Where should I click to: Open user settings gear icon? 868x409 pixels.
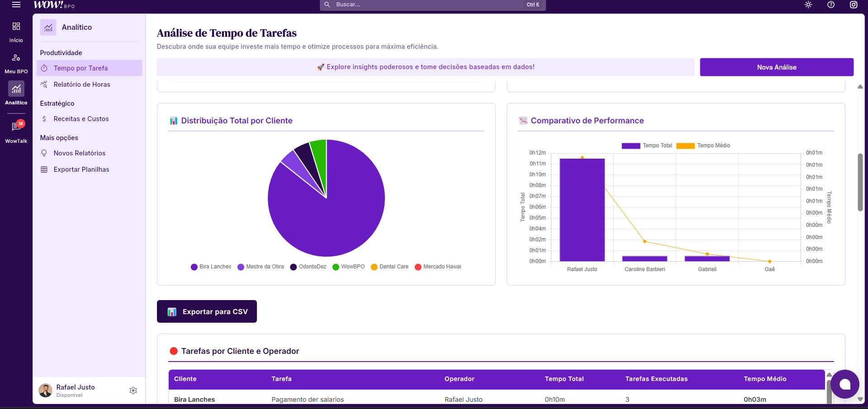(133, 390)
